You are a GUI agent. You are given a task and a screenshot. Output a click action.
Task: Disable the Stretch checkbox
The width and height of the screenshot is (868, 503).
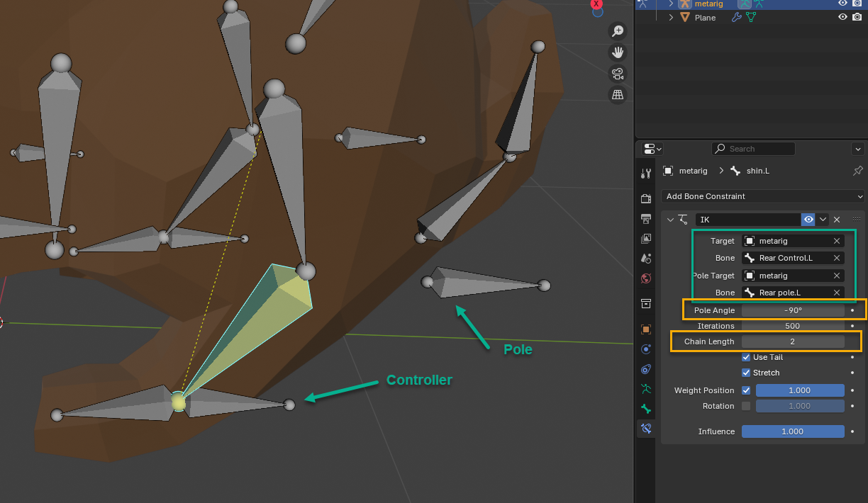(x=746, y=373)
